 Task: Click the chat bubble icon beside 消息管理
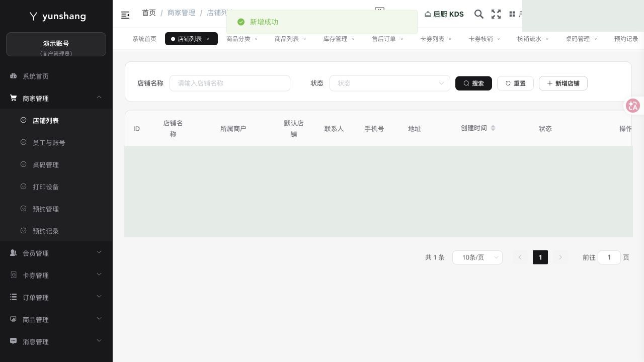tap(14, 341)
